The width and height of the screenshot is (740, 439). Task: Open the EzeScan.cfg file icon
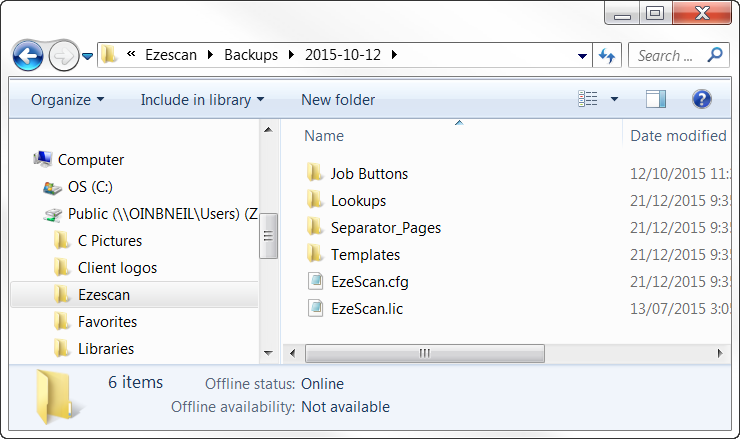click(315, 281)
